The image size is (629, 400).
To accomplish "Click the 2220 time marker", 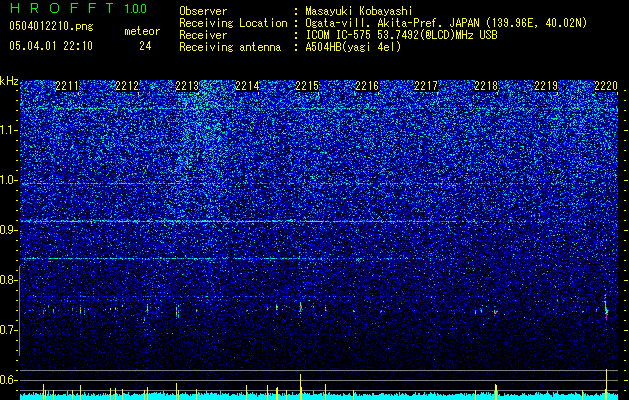I will [x=606, y=85].
